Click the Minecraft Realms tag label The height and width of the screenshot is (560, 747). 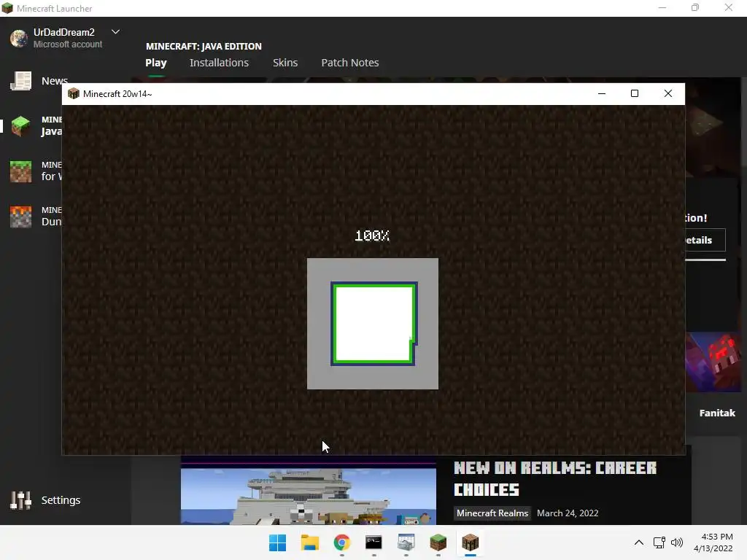[x=492, y=513]
